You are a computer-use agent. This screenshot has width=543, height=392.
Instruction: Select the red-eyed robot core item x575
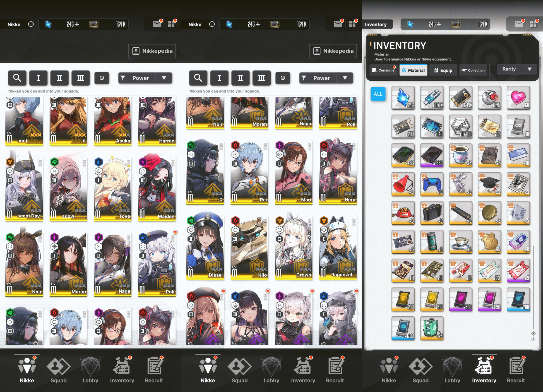coord(489,97)
